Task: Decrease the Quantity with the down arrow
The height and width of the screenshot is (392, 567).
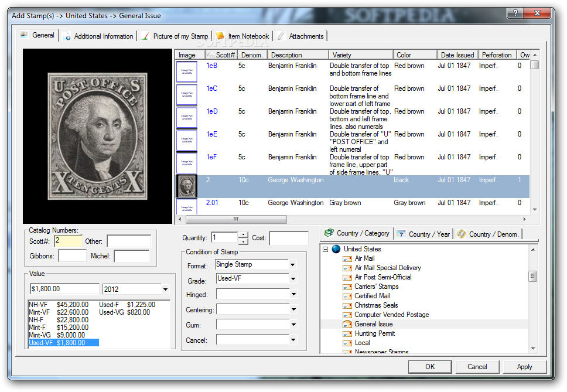Action: click(244, 241)
